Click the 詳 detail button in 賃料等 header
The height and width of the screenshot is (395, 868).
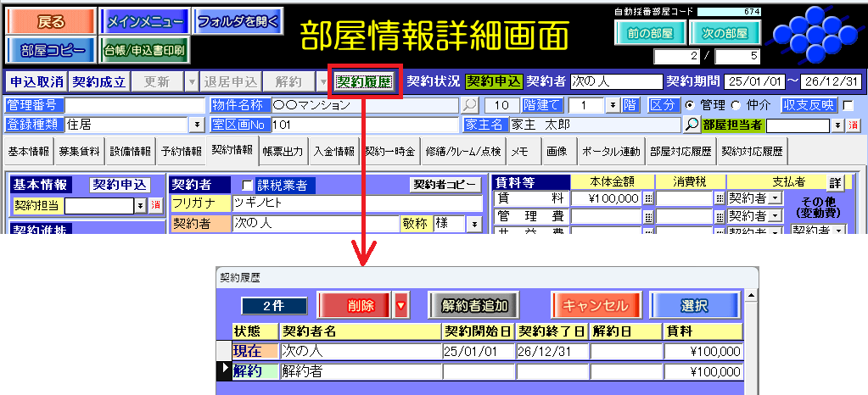point(836,182)
